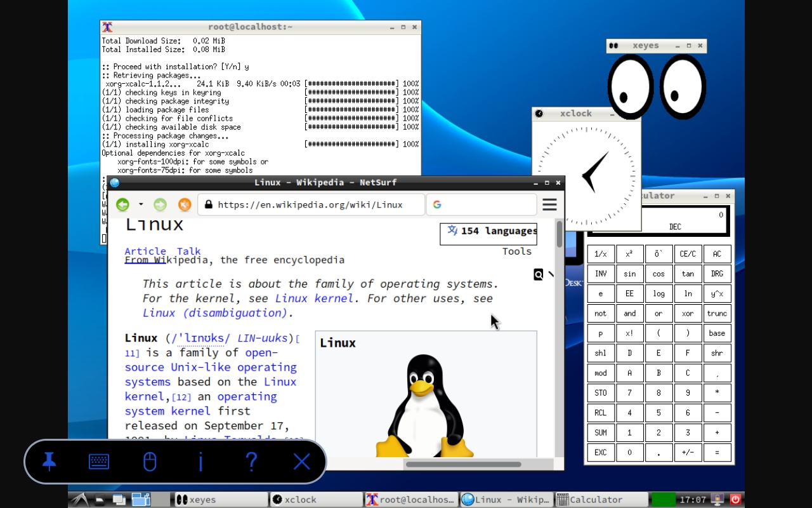Screen dimensions: 812x508
Task: View connection info via the VNC toolbar
Action: (x=200, y=462)
